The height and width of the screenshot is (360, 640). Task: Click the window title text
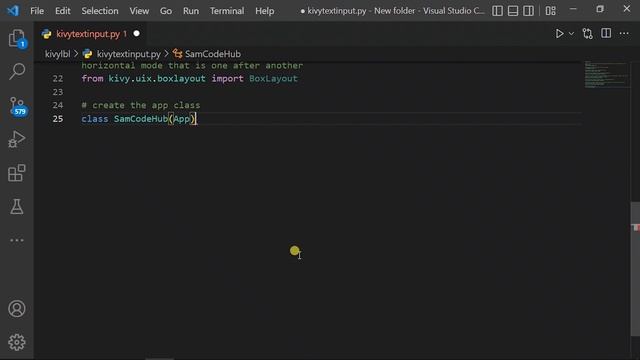[x=392, y=11]
